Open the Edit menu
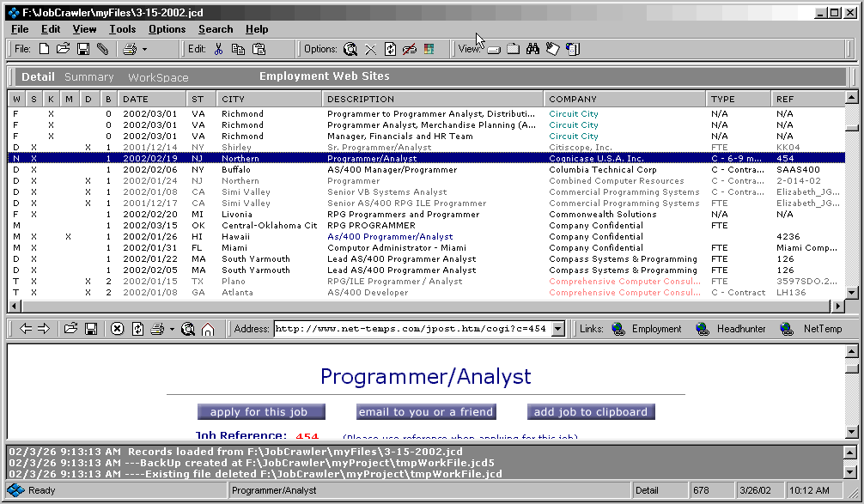Screen dimensions: 864x504 tap(51, 29)
